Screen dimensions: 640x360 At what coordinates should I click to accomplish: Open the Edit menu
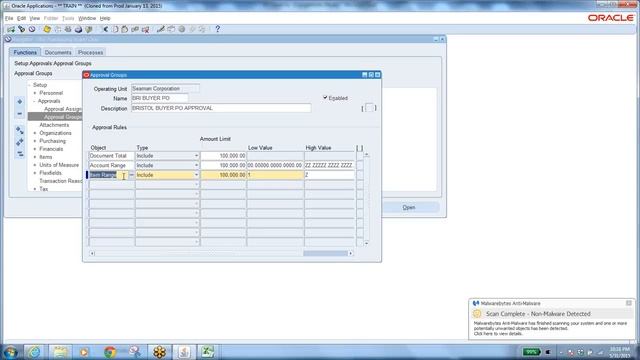[x=21, y=18]
